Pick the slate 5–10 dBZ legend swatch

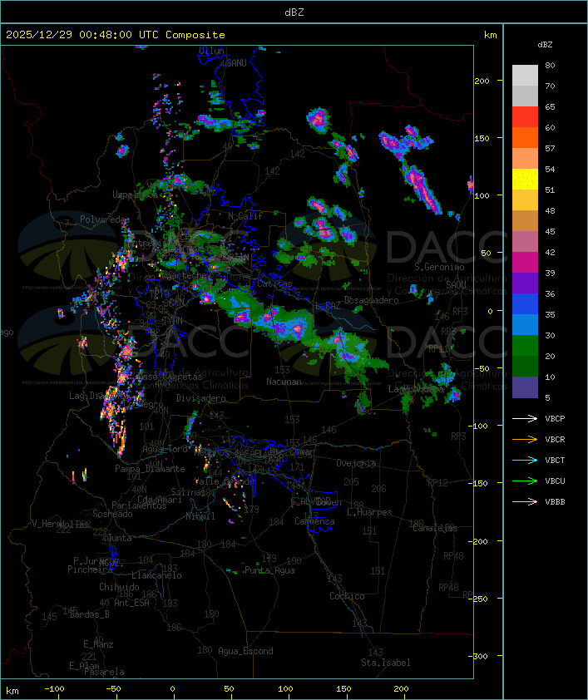click(525, 387)
